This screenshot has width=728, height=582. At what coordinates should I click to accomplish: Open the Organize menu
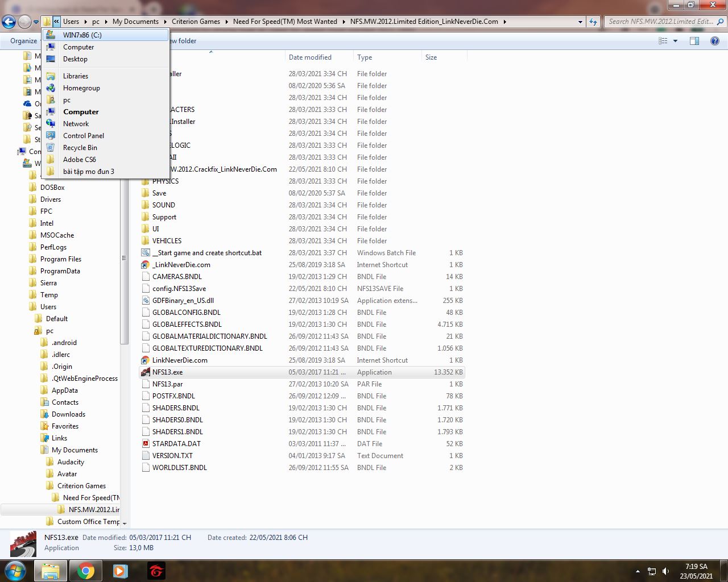click(23, 41)
